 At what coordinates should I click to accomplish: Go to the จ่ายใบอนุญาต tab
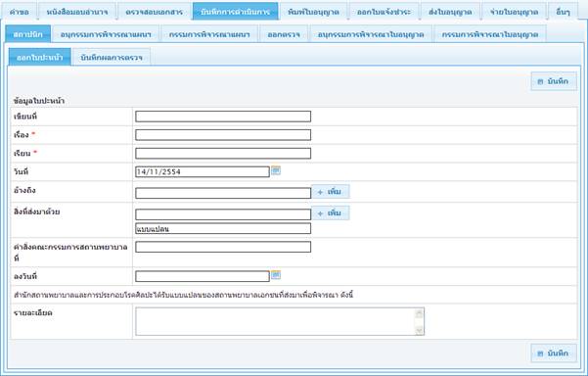(x=514, y=12)
